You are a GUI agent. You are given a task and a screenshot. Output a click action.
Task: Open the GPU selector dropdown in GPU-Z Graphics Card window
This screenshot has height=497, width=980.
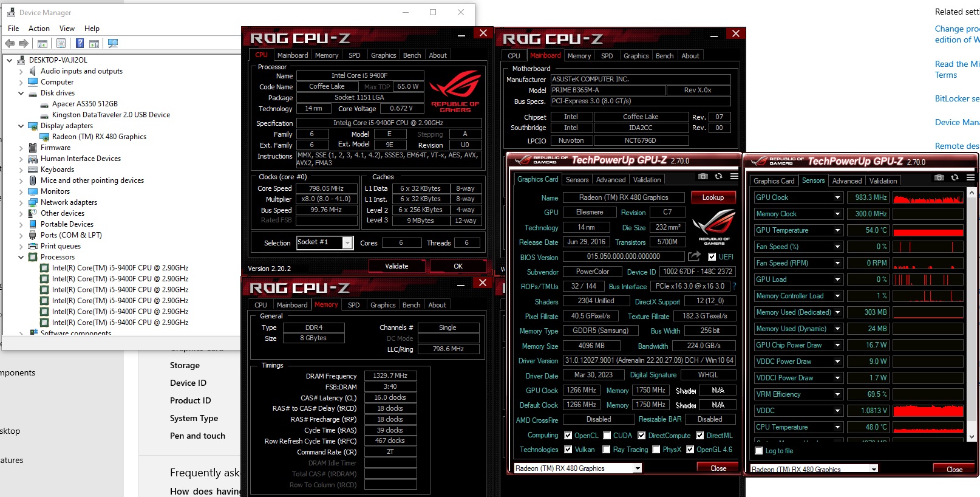(638, 468)
